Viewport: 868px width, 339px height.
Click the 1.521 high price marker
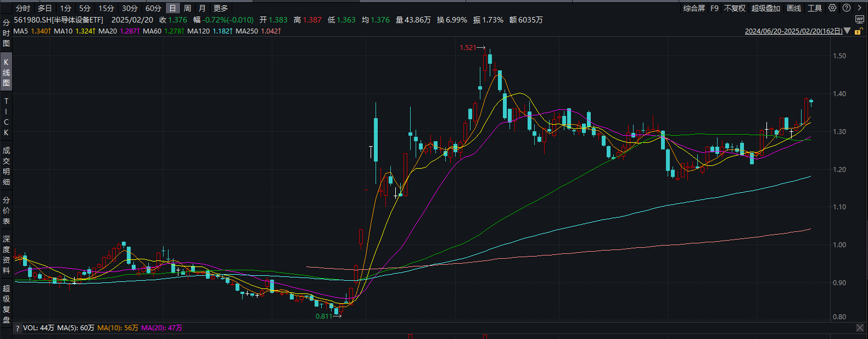coord(468,48)
